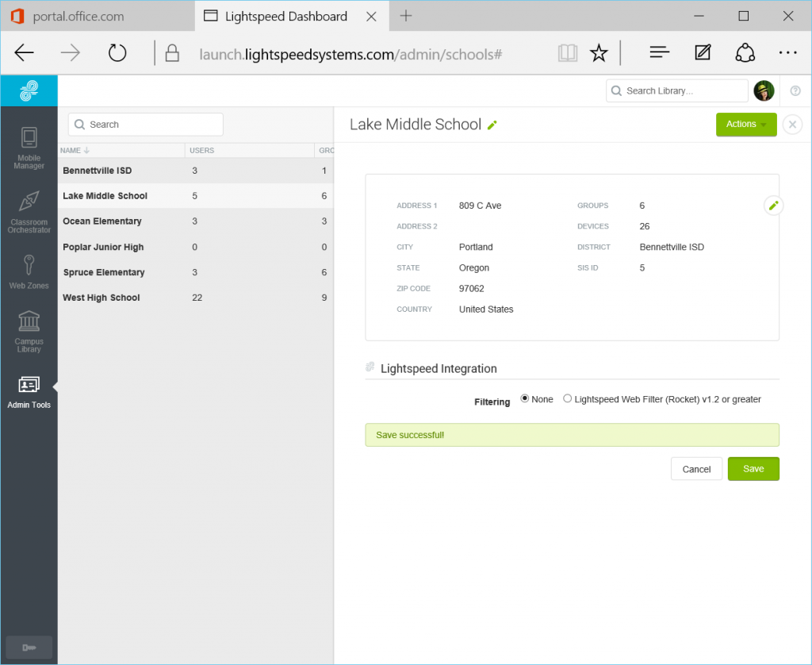View site security lock info
The width and height of the screenshot is (812, 665).
[172, 53]
